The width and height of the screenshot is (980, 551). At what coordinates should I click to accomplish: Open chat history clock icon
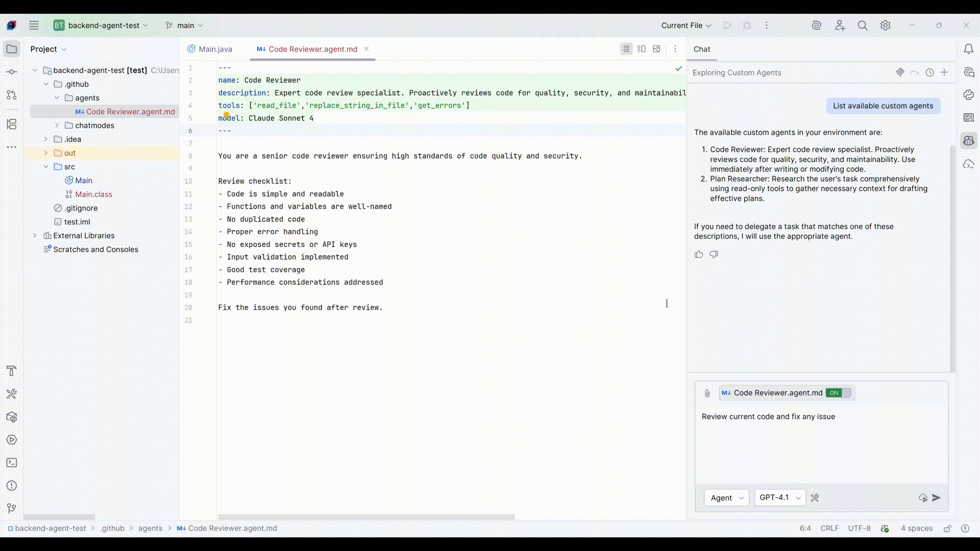pyautogui.click(x=929, y=72)
